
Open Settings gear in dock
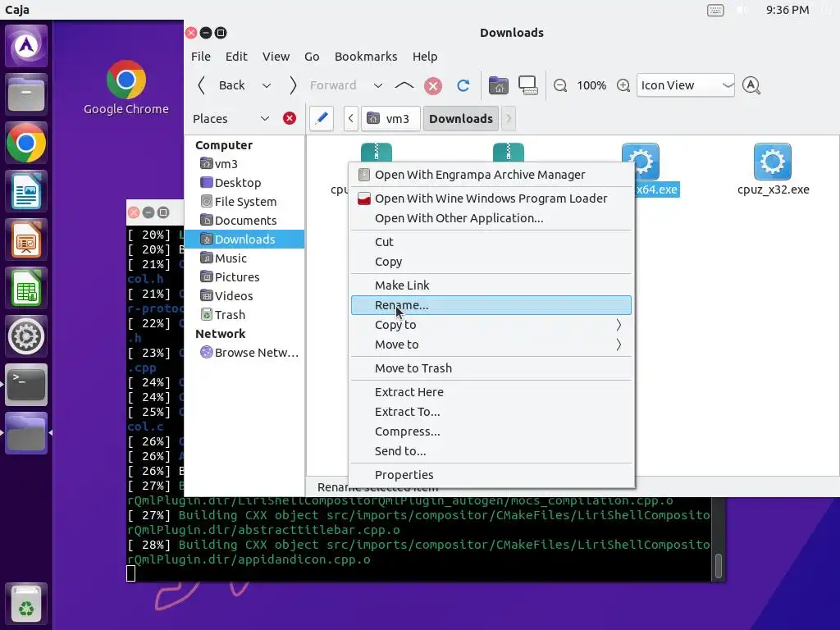pyautogui.click(x=26, y=336)
